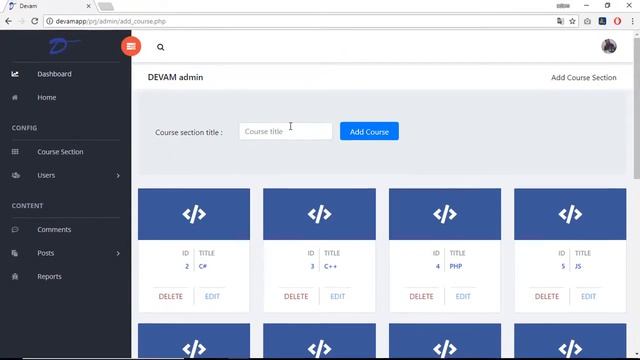
Task: Click the code icon on PHP card
Action: point(445,214)
